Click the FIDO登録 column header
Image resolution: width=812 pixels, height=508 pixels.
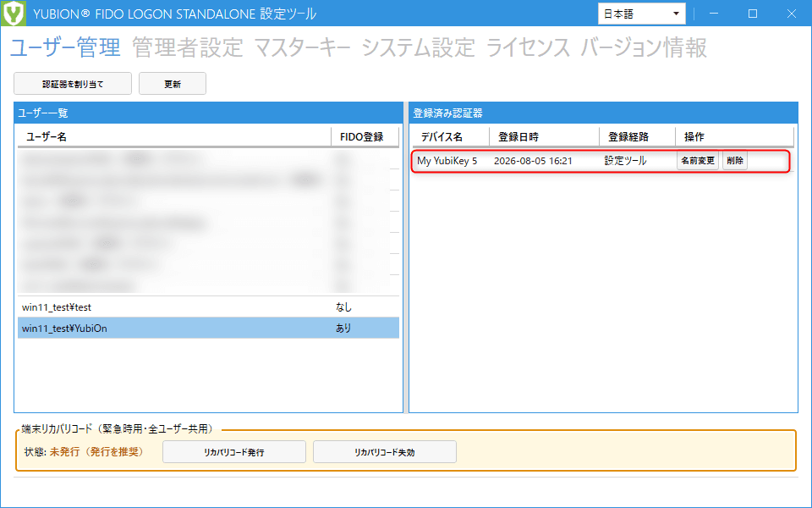coord(365,137)
